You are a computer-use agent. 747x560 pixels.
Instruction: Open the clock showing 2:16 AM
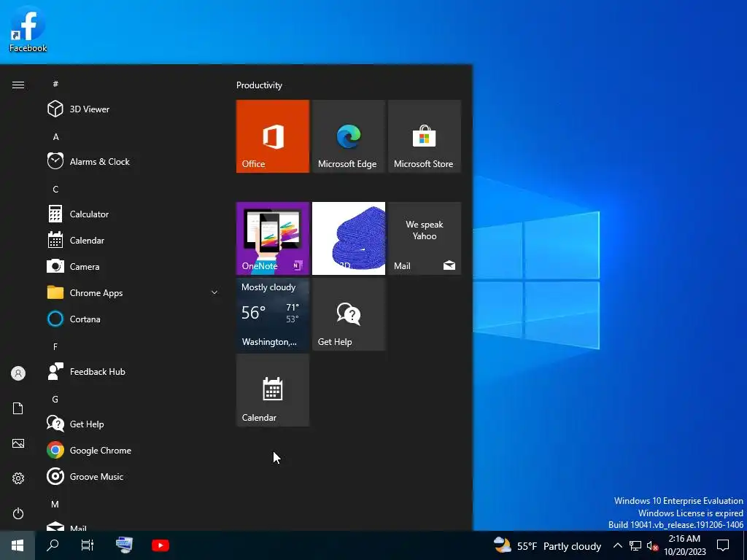pos(684,545)
